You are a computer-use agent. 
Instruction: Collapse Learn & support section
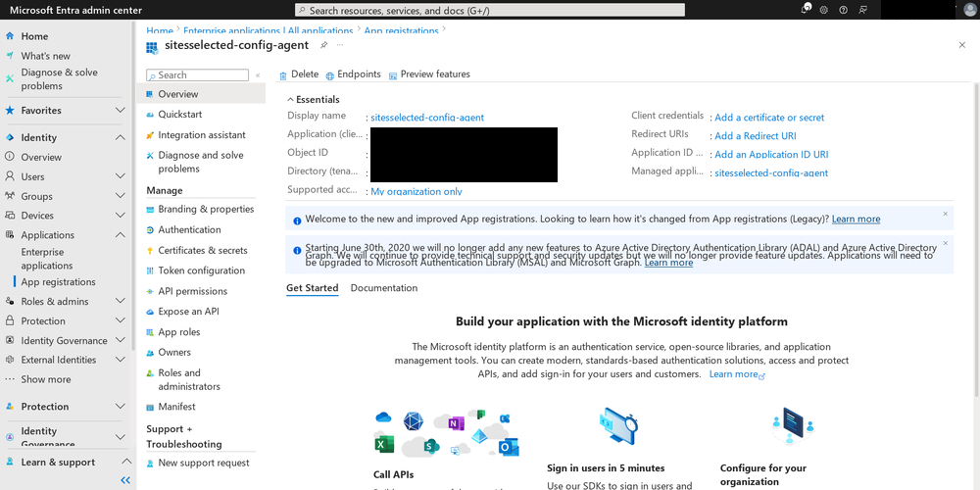coord(125,462)
